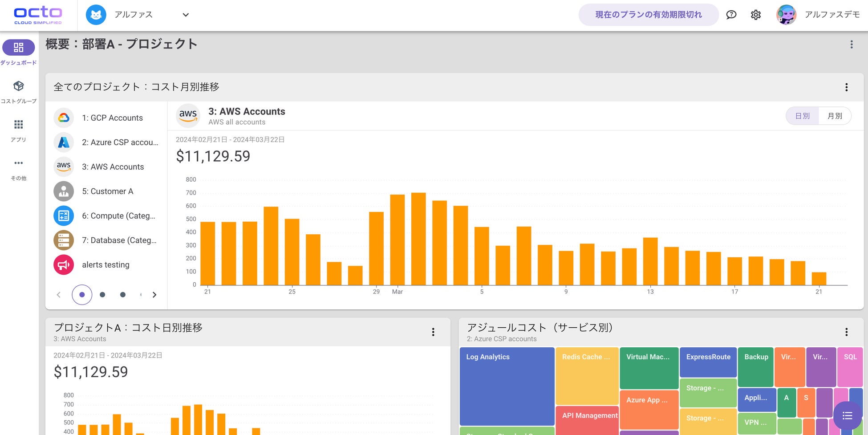The height and width of the screenshot is (435, 868).
Task: Expand the アルファス organization dropdown
Action: tap(186, 15)
